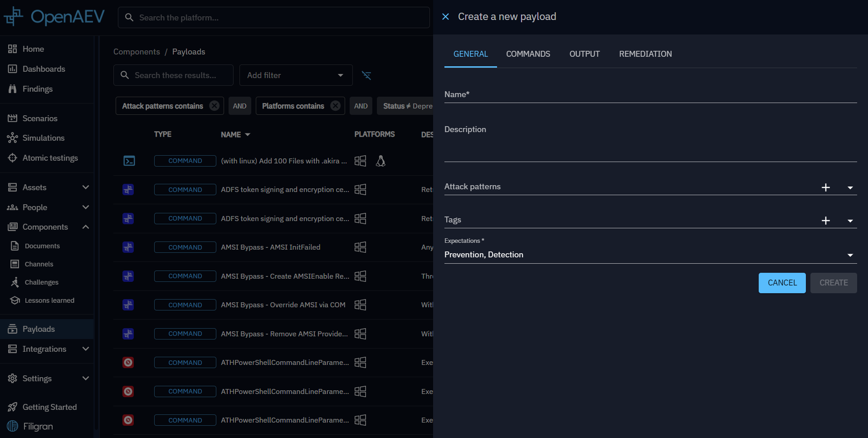Open Findings from the sidebar
Viewport: 868px width, 438px height.
pyautogui.click(x=38, y=89)
